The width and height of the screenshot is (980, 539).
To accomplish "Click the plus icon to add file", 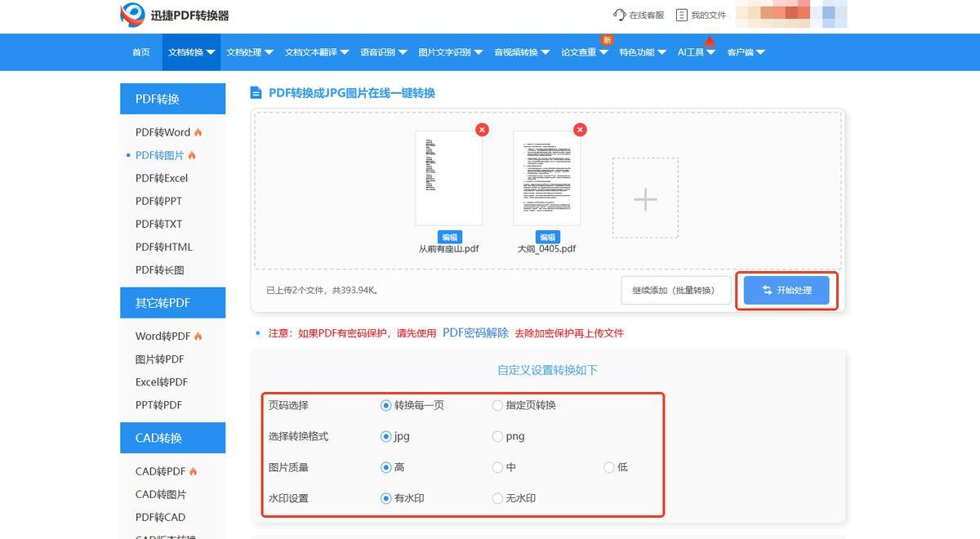I will point(645,198).
